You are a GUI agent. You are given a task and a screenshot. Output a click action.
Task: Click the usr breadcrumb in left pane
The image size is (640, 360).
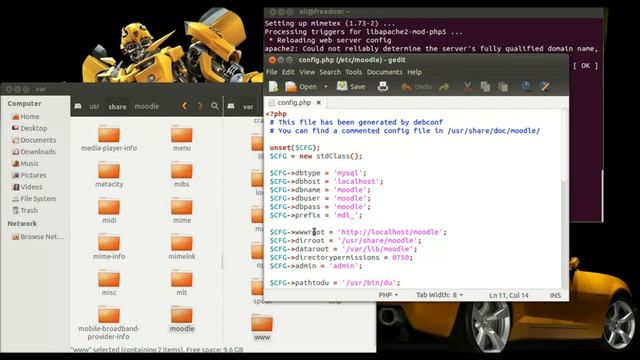point(94,106)
